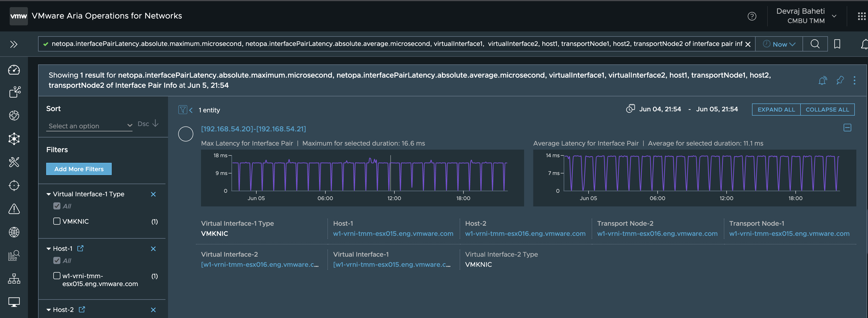Open the Sort Select an option dropdown
The image size is (868, 318).
click(x=89, y=126)
